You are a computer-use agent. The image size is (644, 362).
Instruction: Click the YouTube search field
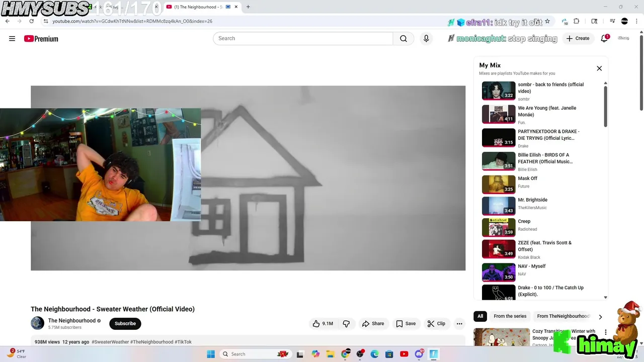pyautogui.click(x=303, y=39)
